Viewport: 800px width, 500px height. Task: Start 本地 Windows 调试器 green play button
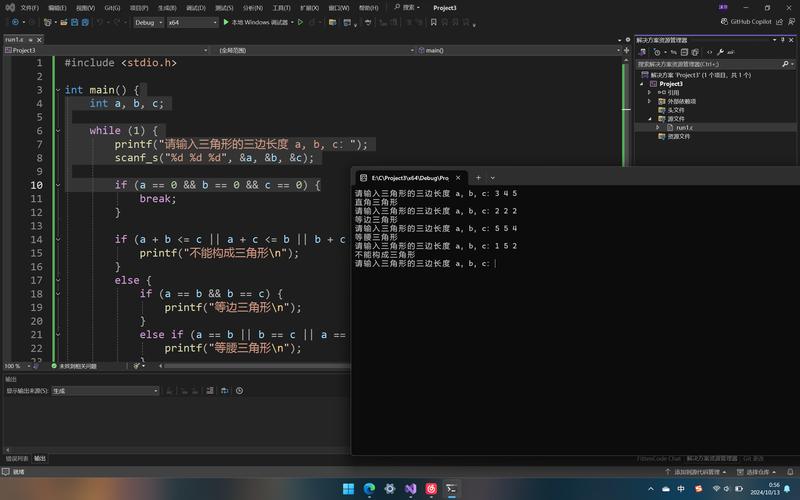pos(226,22)
